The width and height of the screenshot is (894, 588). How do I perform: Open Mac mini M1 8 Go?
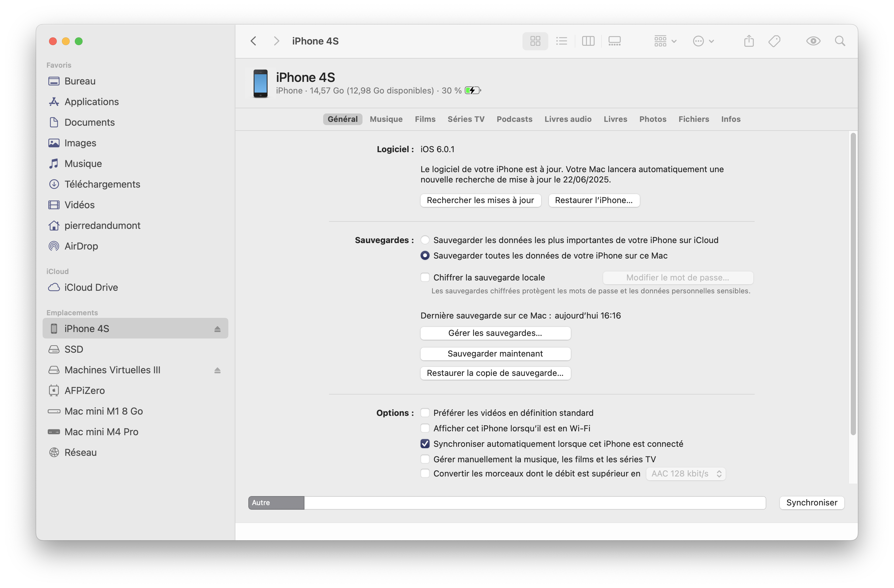pos(135,411)
